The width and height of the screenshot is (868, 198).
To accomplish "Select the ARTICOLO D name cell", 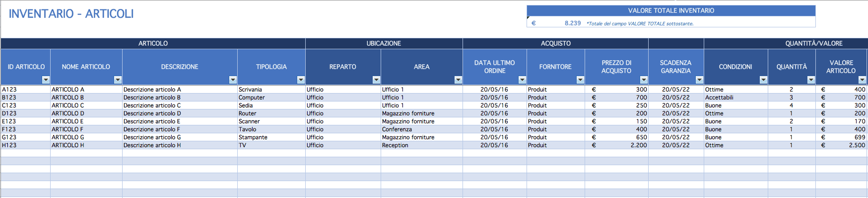I will pyautogui.click(x=86, y=113).
